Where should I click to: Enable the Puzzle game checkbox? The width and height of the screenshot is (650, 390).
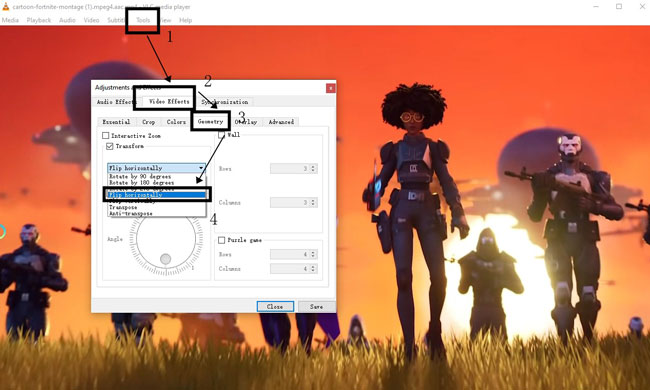222,240
